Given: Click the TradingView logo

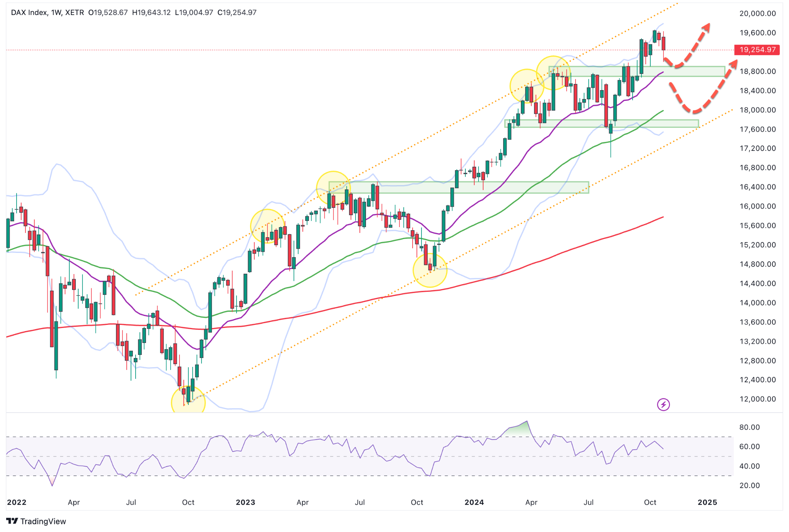Looking at the screenshot, I should 12,521.
